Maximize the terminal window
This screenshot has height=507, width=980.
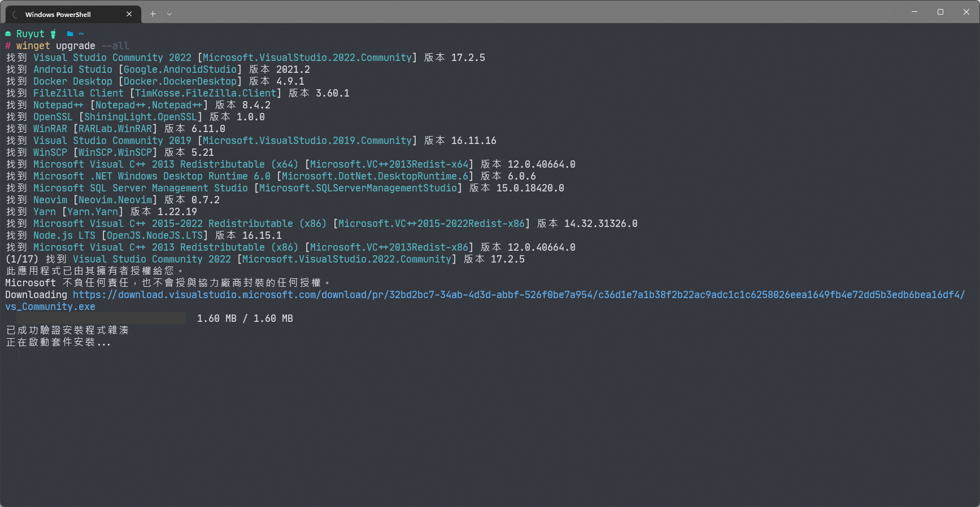coord(940,12)
